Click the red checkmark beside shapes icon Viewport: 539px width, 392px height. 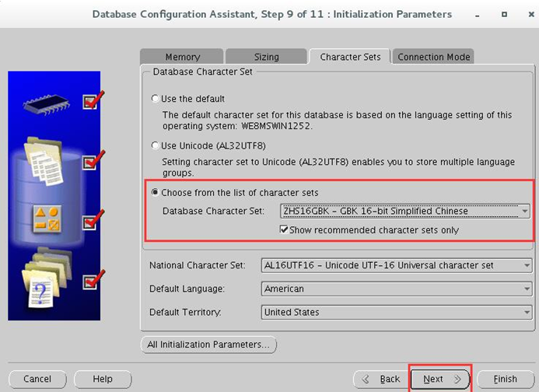pyautogui.click(x=93, y=220)
